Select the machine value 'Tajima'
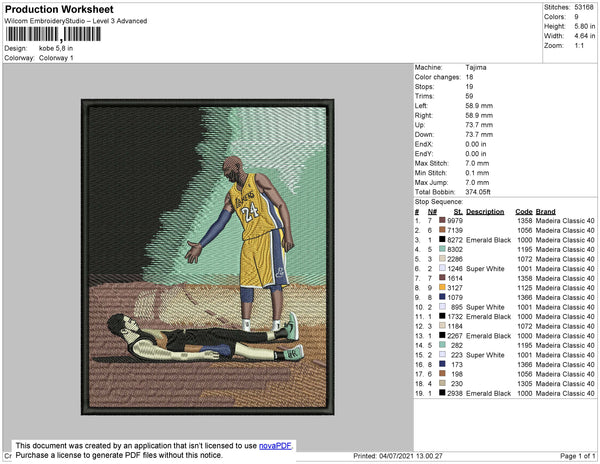Viewport: 600px width, 464px height. click(x=476, y=67)
